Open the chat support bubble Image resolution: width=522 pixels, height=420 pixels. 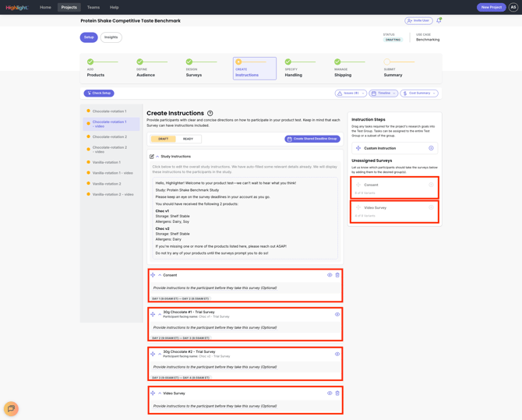11,408
